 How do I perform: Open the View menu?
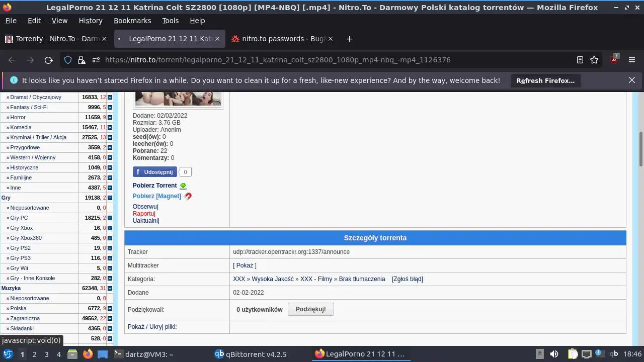pos(59,21)
